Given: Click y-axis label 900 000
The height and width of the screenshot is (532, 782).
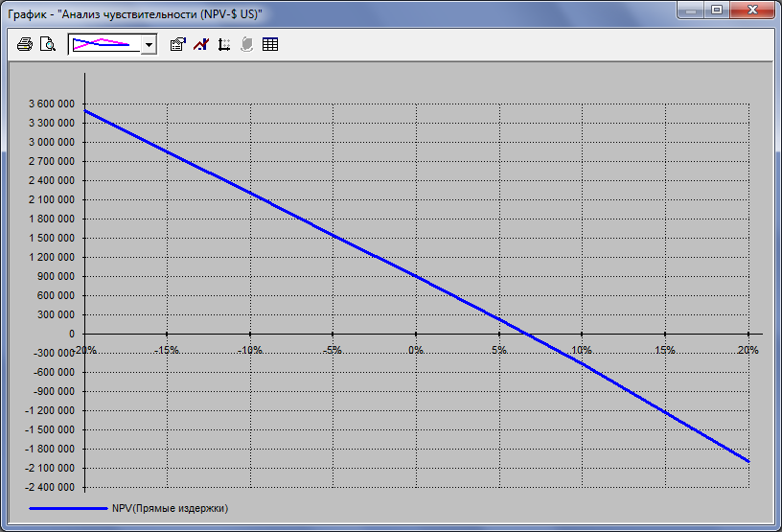Looking at the screenshot, I should click(x=55, y=276).
